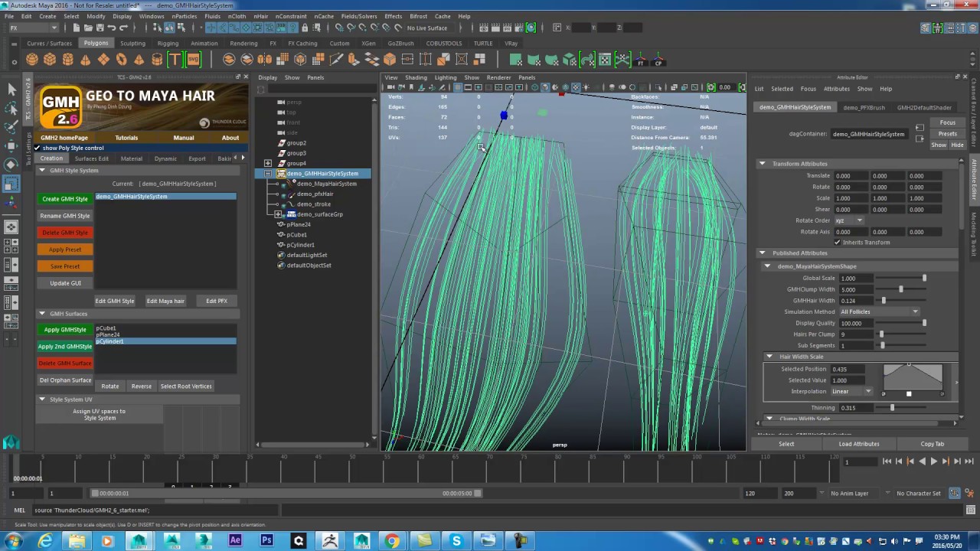The height and width of the screenshot is (551, 980).
Task: Select the arrow Select tool in toolbox
Action: 11,90
